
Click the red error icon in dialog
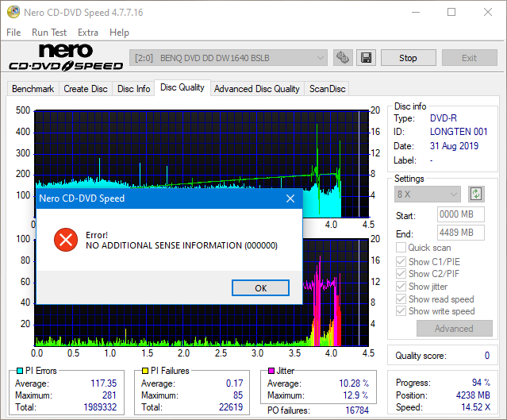(66, 240)
